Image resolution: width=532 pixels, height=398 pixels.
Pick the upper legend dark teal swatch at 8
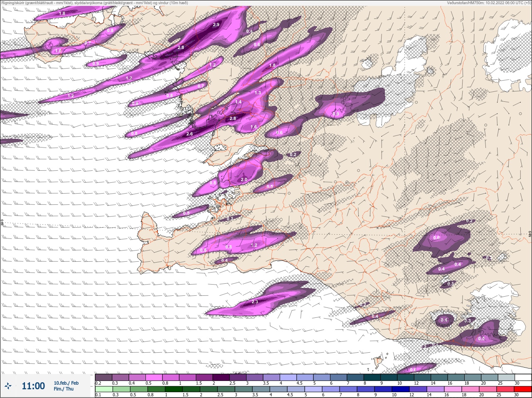(373, 377)
